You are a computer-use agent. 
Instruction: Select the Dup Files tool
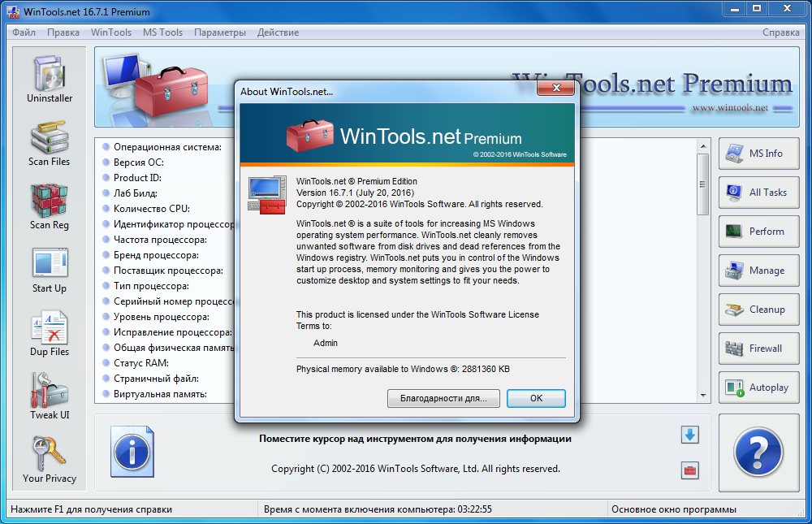50,333
